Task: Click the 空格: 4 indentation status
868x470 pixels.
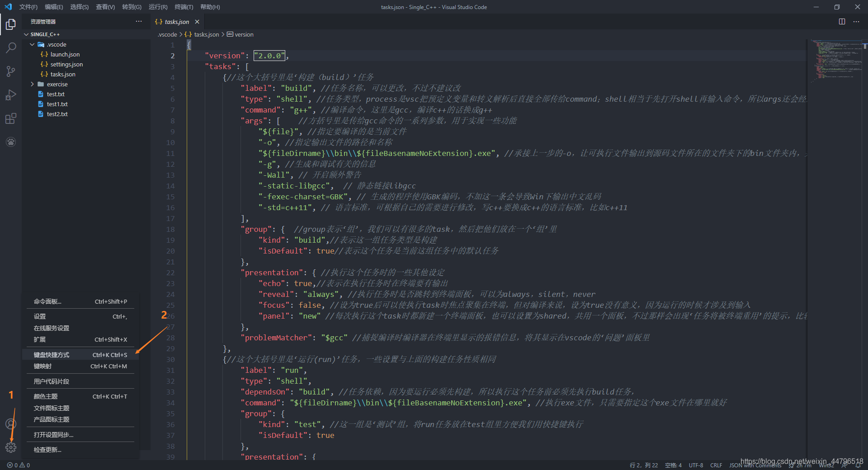Action: click(673, 465)
